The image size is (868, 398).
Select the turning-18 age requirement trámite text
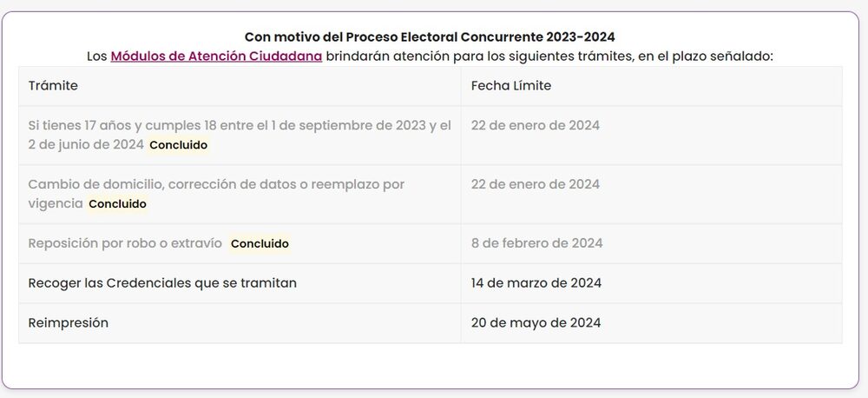tap(240, 126)
